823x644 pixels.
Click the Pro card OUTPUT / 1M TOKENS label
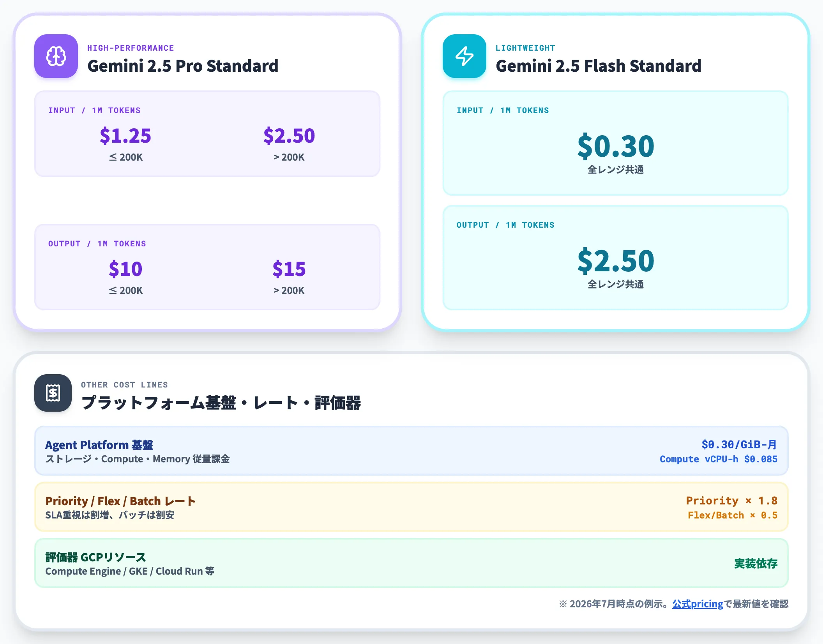[x=97, y=244]
